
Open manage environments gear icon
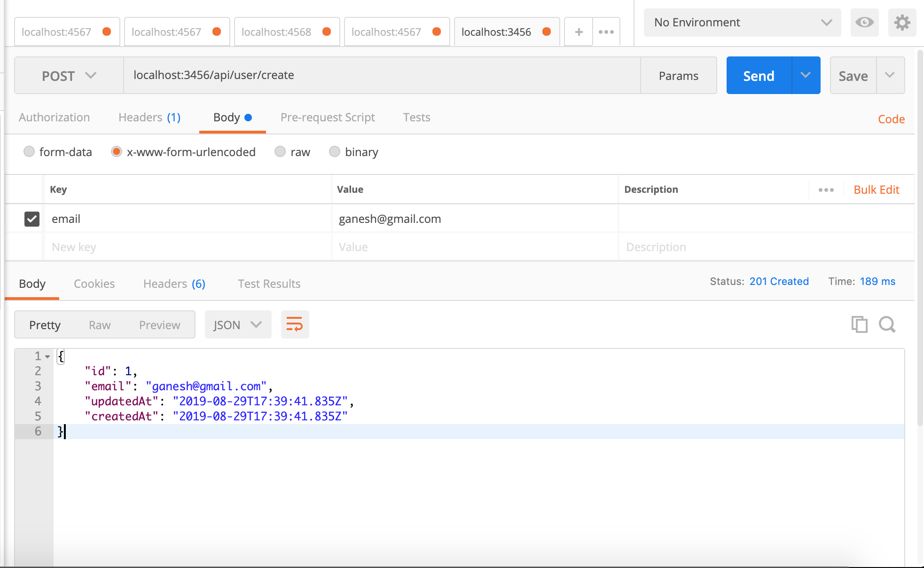(901, 23)
